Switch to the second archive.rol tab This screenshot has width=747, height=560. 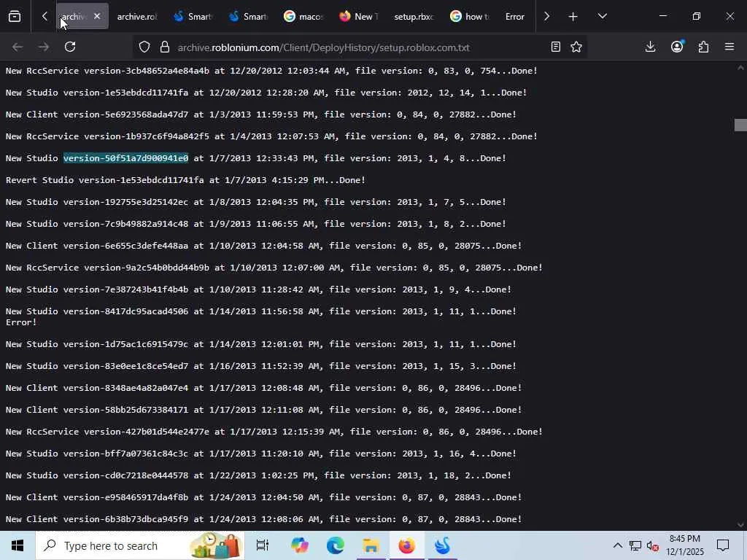[136, 17]
